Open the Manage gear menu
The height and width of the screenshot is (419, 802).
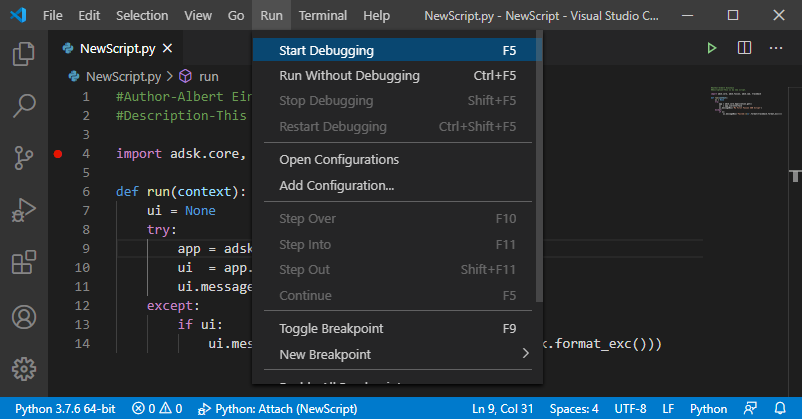pos(24,369)
